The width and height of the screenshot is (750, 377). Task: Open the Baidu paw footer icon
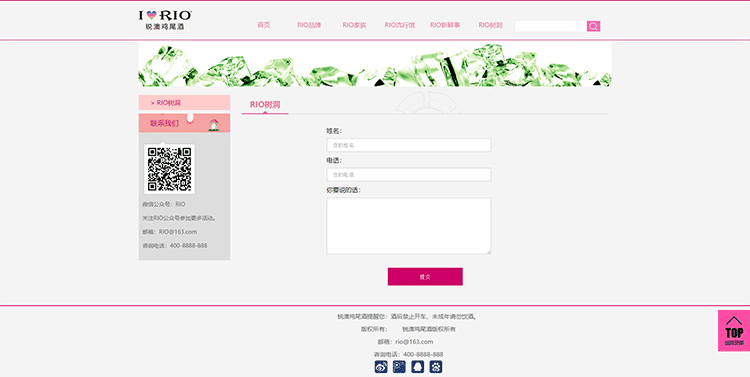pyautogui.click(x=436, y=367)
